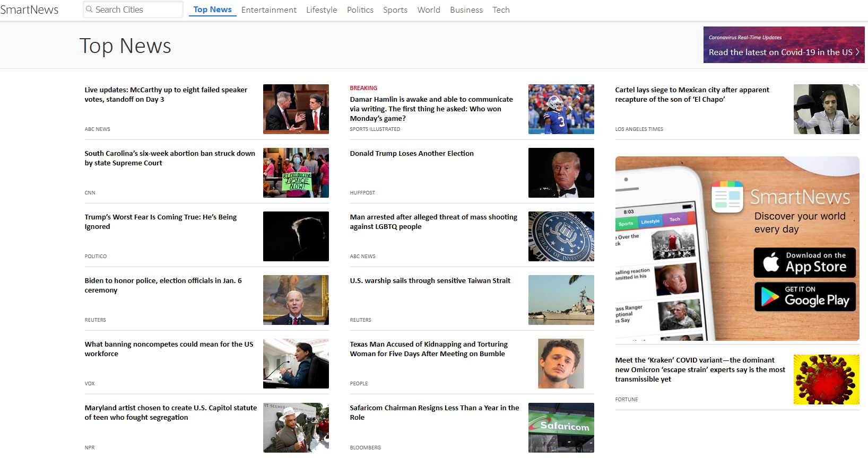868x468 pixels.
Task: Switch to the Entertainment tab
Action: pos(268,10)
